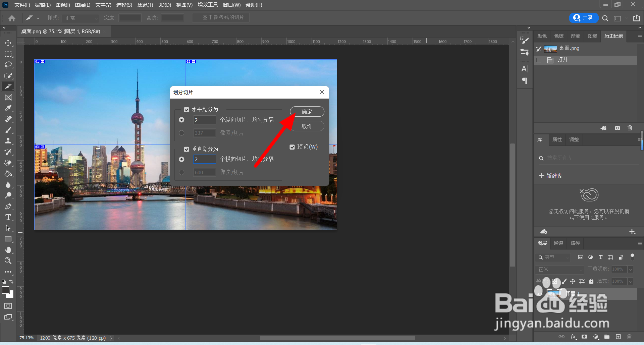The width and height of the screenshot is (644, 345).
Task: Select the Pen tool
Action: pyautogui.click(x=8, y=207)
